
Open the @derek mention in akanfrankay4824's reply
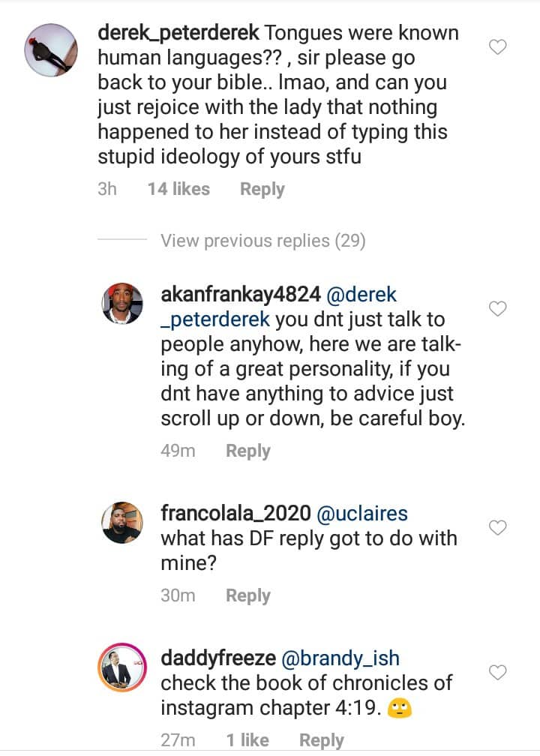coord(358,295)
